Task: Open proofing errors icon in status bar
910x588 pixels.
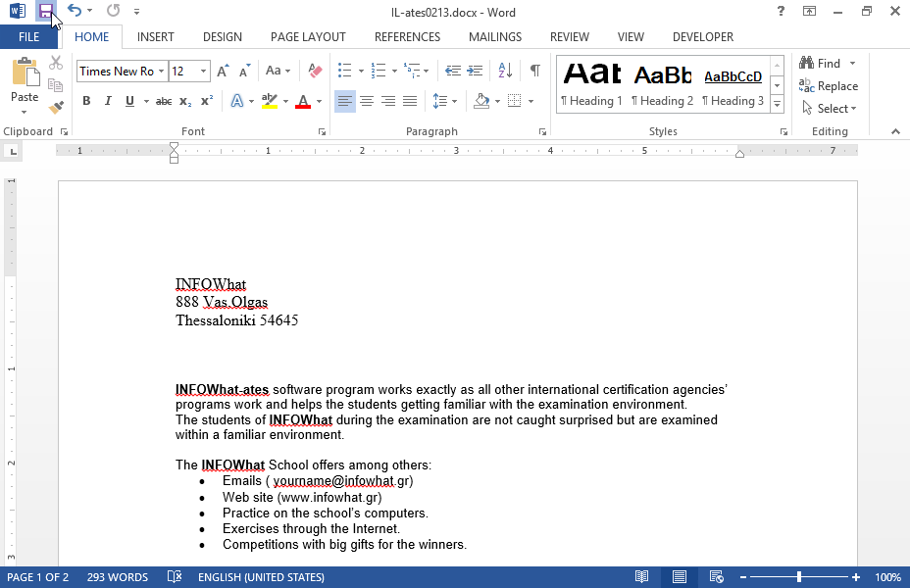Action: coord(175,577)
